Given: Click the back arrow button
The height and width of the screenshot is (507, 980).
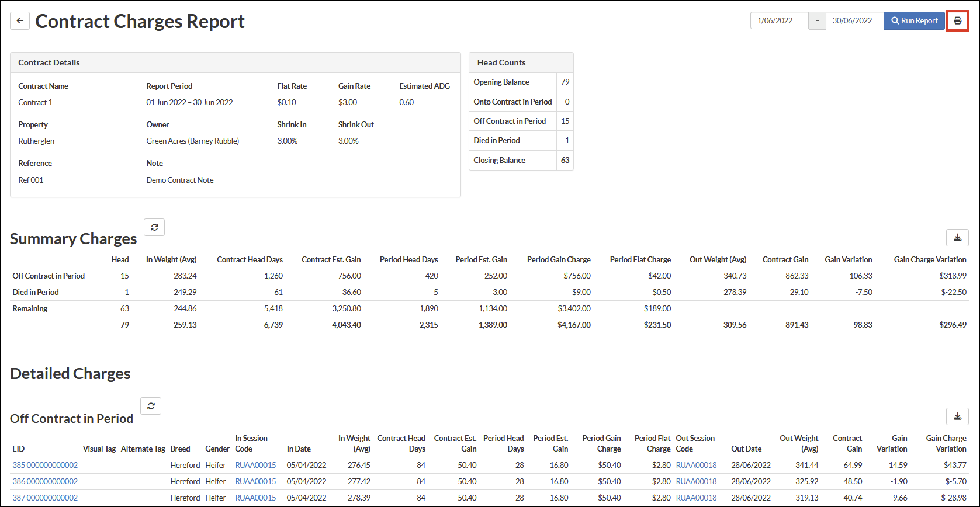Looking at the screenshot, I should (x=20, y=21).
